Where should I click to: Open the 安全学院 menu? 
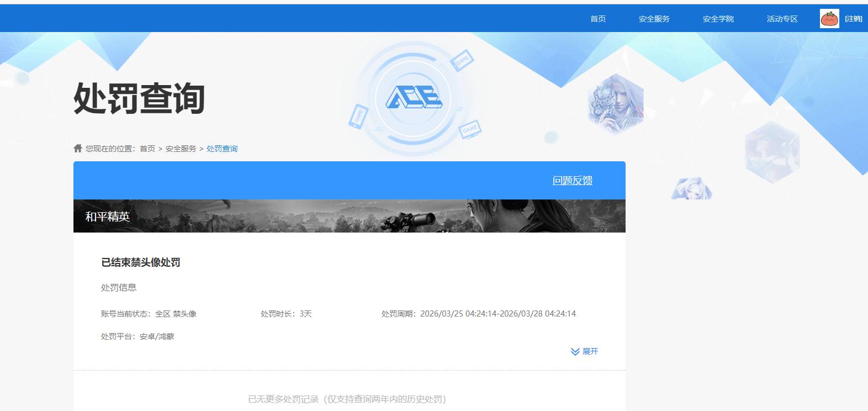[x=718, y=19]
